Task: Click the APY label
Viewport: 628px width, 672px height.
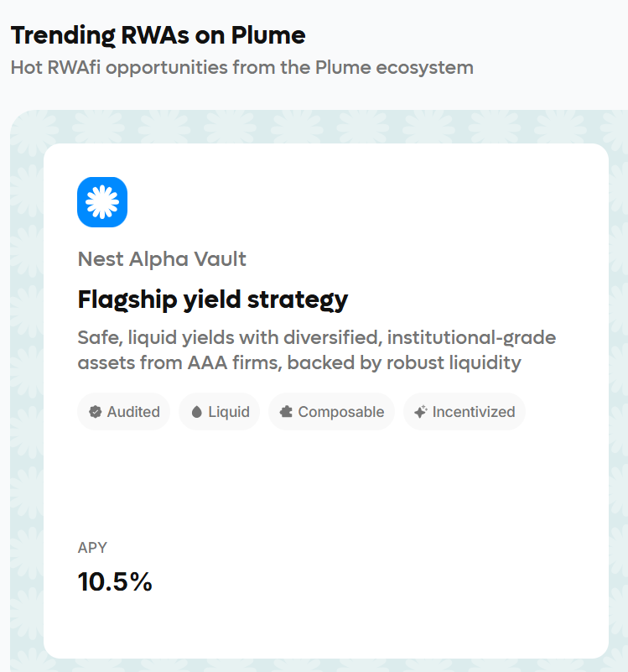Action: click(x=92, y=548)
